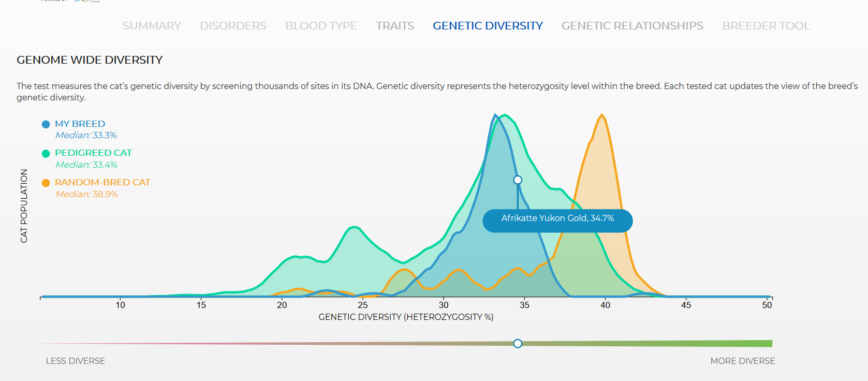
Task: Click the My Breed legend label
Action: click(x=80, y=124)
